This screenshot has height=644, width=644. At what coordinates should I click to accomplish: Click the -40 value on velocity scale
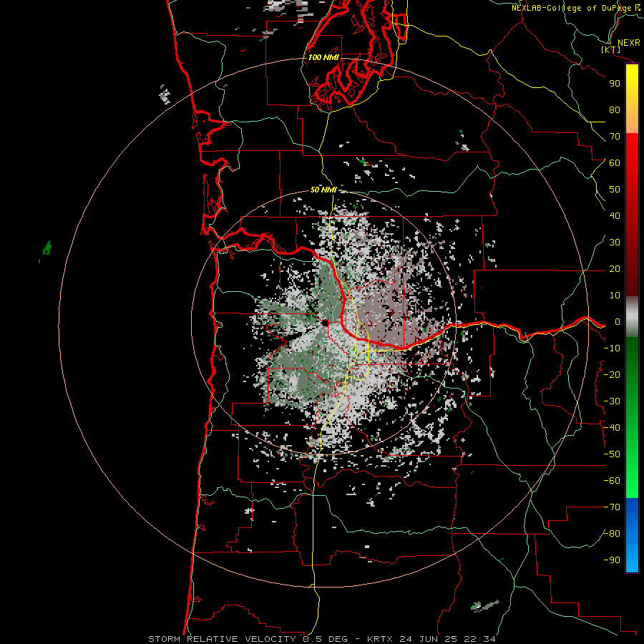612,428
